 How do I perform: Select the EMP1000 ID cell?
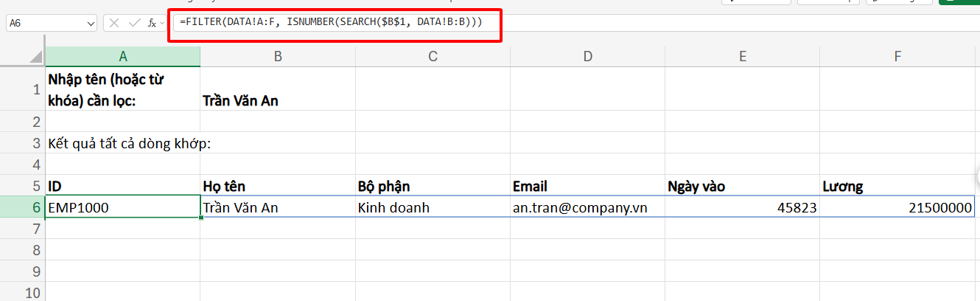[122, 207]
